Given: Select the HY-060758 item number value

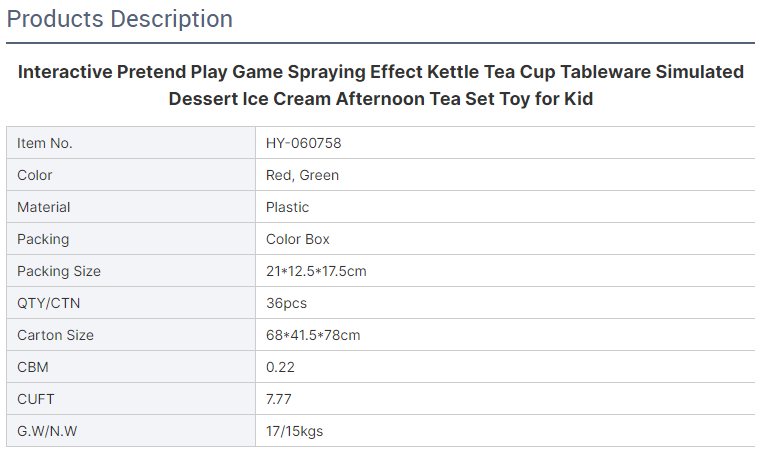Looking at the screenshot, I should (303, 143).
